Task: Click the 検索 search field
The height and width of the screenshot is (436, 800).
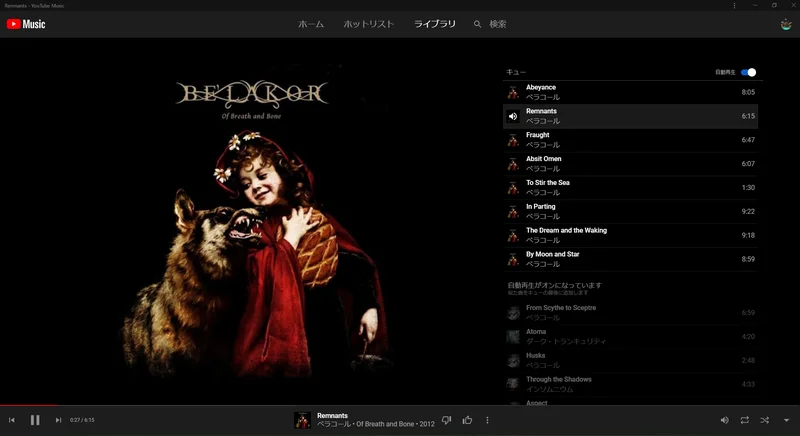Action: pyautogui.click(x=497, y=24)
